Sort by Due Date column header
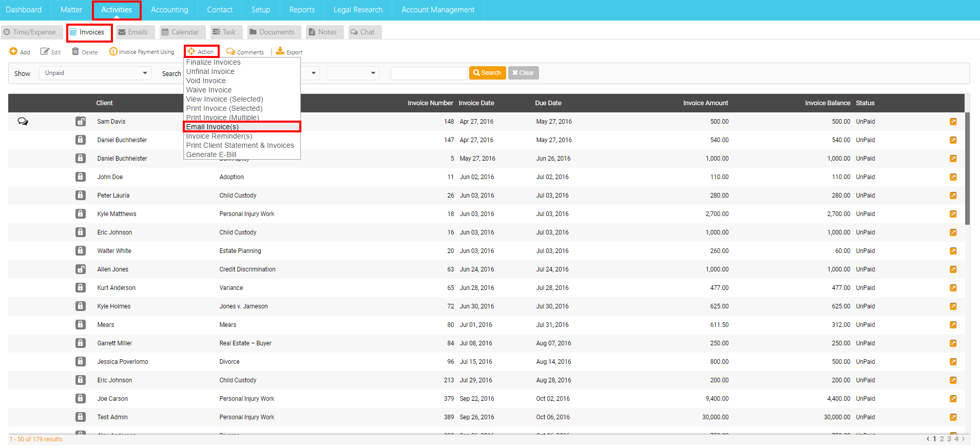The image size is (980, 448). pos(548,103)
